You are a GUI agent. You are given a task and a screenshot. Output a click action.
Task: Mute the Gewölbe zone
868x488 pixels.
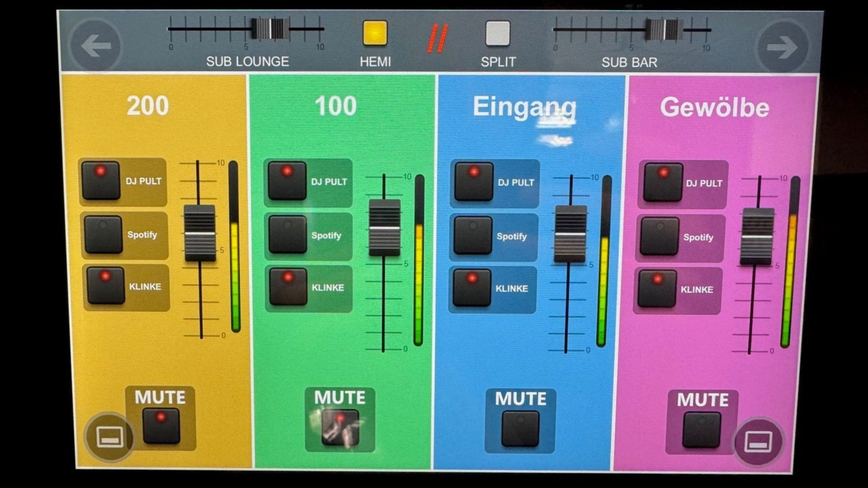tap(701, 430)
